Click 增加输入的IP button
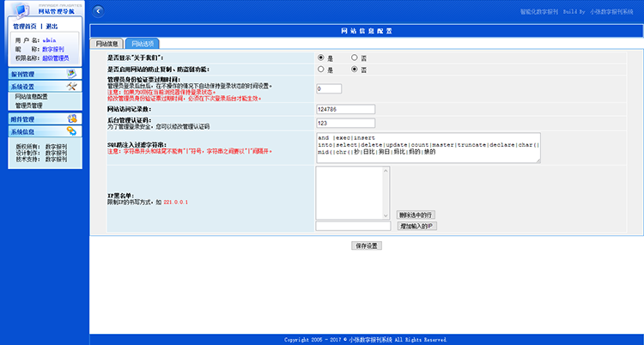 tap(417, 226)
